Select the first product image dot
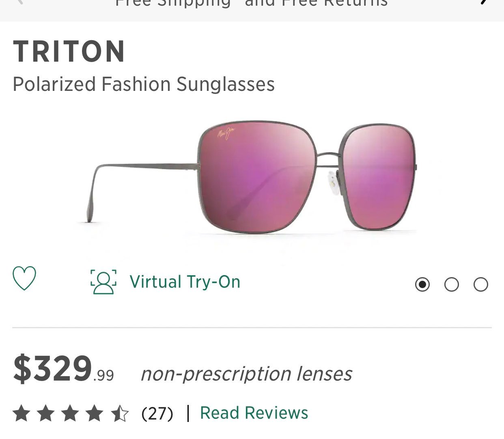The height and width of the screenshot is (439, 504). [x=422, y=284]
